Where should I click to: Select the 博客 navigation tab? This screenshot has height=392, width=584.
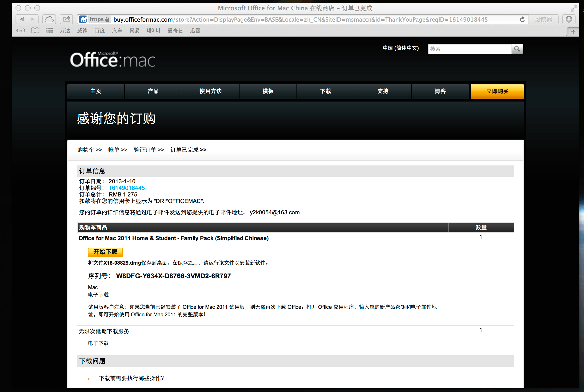tap(440, 91)
